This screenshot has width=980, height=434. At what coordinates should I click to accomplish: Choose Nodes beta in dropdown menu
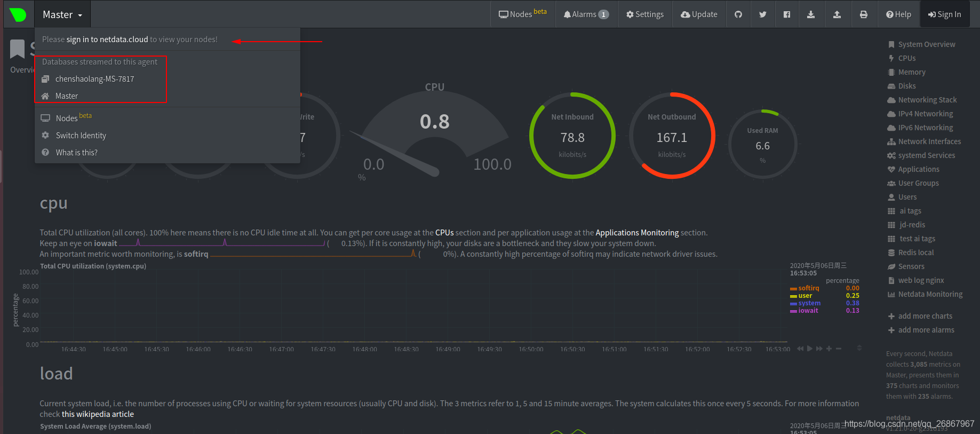[x=74, y=118]
